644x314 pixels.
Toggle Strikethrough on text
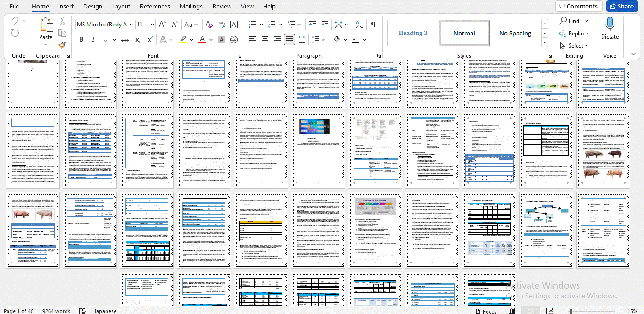pyautogui.click(x=125, y=40)
